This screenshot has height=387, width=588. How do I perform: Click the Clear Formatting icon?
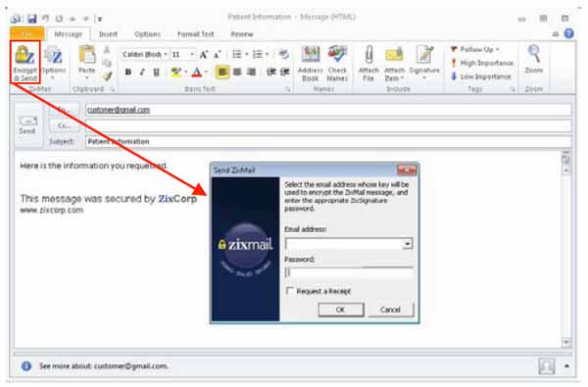(284, 54)
